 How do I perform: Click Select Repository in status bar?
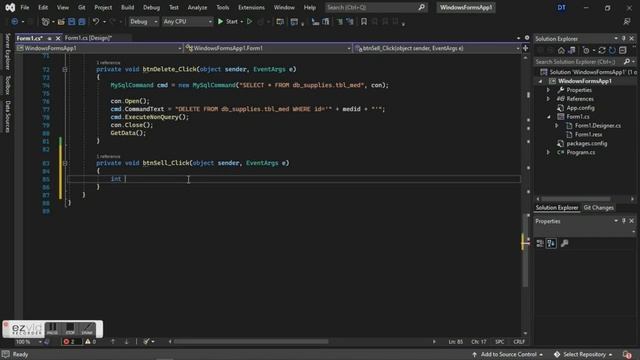(x=583, y=355)
